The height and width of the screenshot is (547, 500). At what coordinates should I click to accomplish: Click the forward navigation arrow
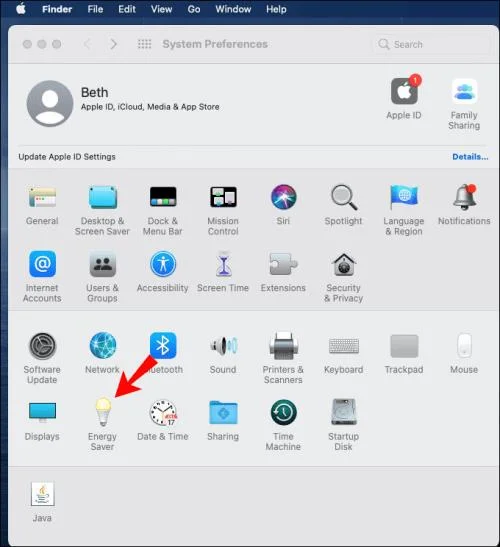pyautogui.click(x=113, y=44)
